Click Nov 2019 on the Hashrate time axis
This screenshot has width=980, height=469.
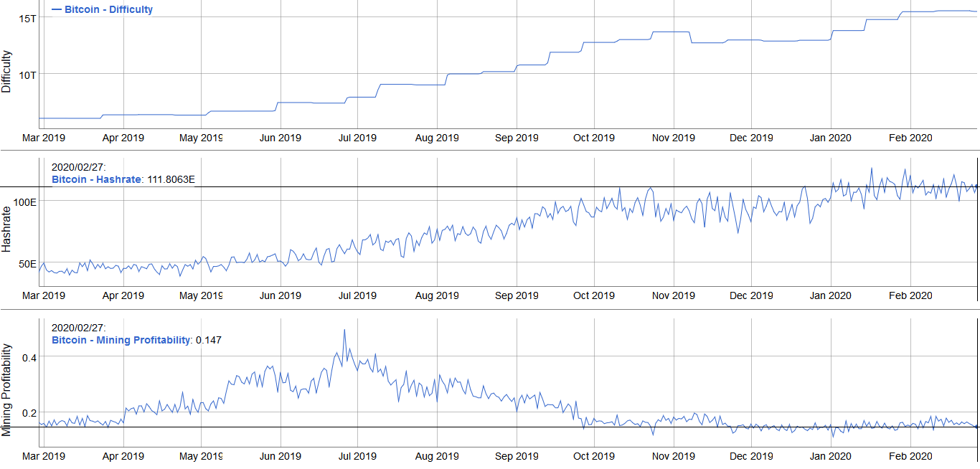pos(673,295)
